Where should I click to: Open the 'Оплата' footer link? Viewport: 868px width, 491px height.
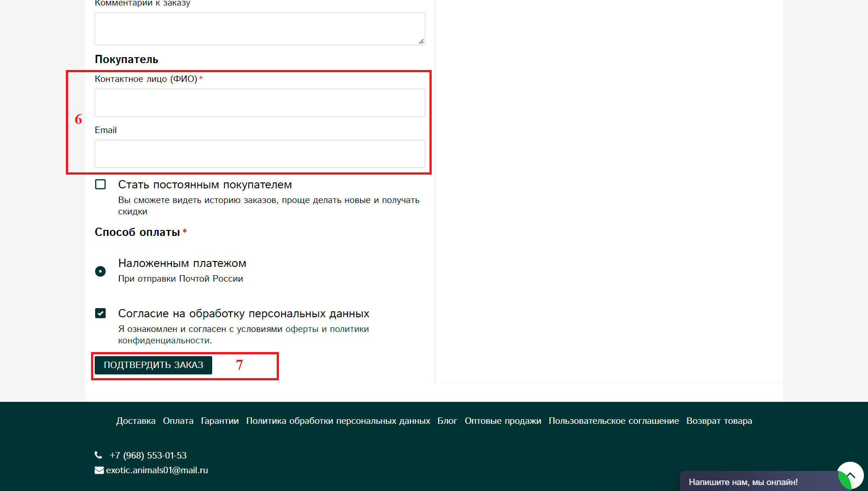click(178, 421)
